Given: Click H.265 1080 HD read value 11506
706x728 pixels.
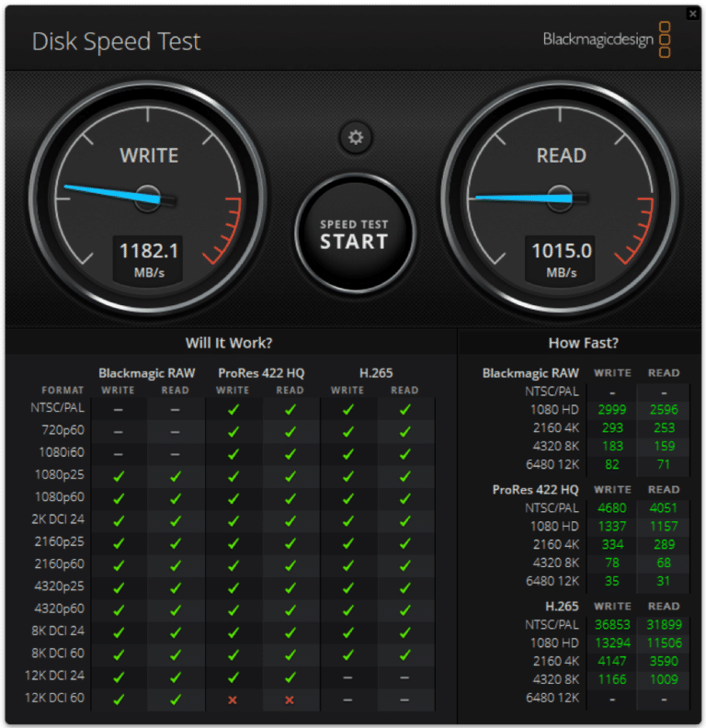Looking at the screenshot, I should point(664,643).
